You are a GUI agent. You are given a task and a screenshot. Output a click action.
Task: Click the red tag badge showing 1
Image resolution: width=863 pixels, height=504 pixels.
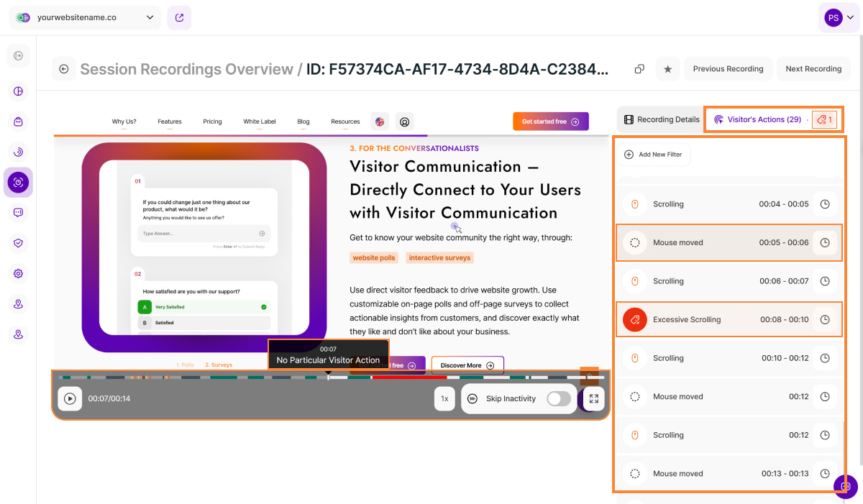(x=824, y=119)
